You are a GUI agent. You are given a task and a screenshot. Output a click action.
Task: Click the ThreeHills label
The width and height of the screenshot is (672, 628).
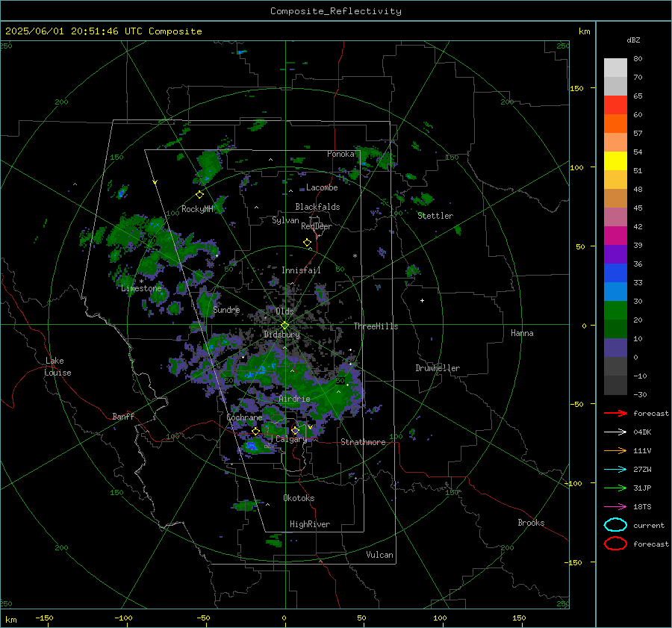tap(376, 326)
